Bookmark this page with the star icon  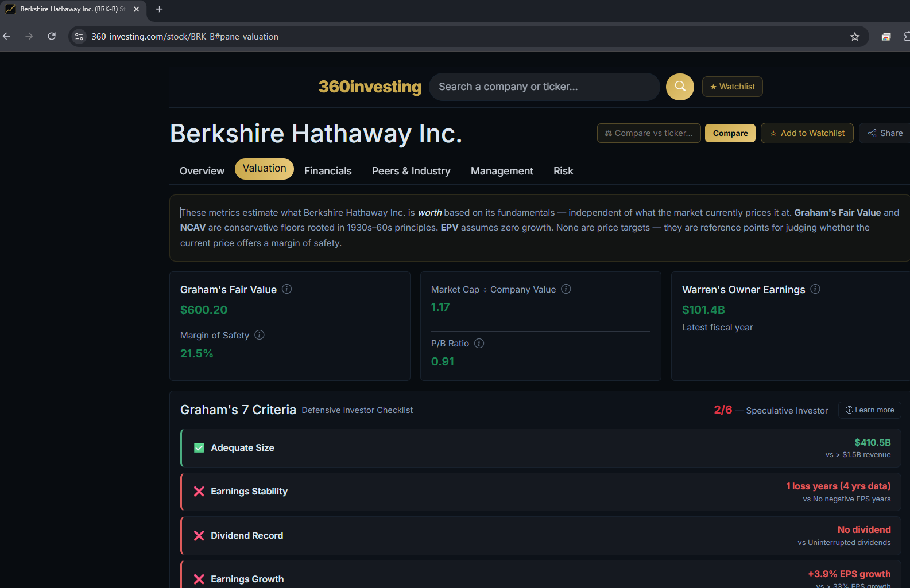[x=855, y=37]
